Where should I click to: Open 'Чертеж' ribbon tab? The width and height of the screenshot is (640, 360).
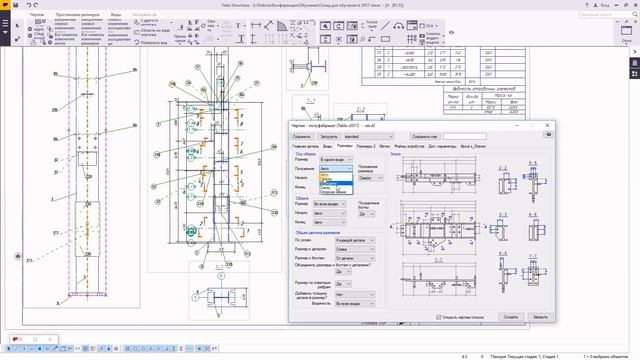point(37,15)
